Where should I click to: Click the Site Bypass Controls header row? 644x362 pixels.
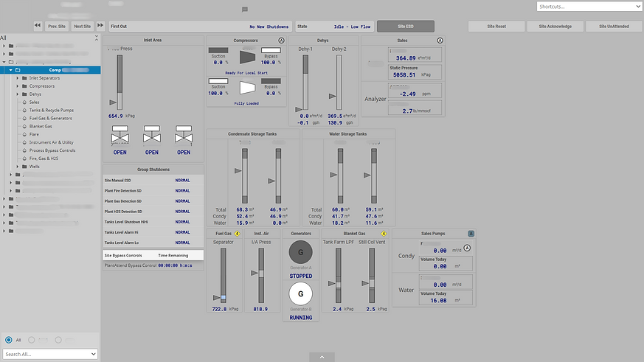coord(153,255)
